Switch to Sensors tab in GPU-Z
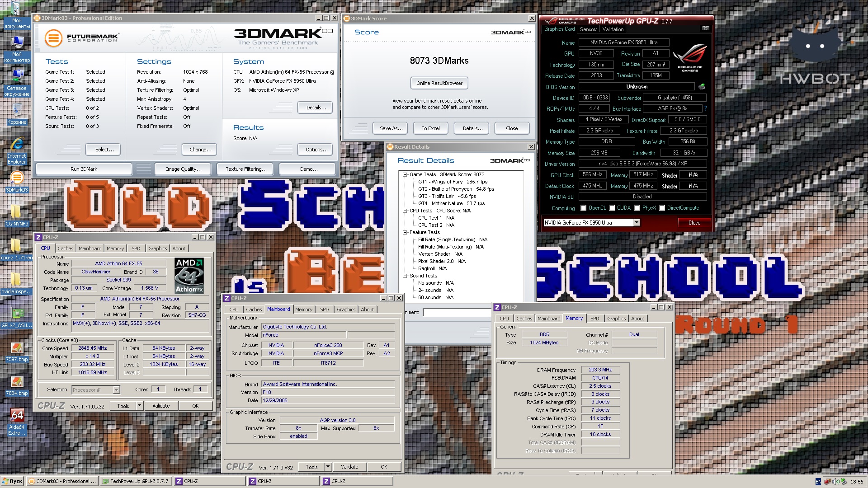 [x=589, y=29]
